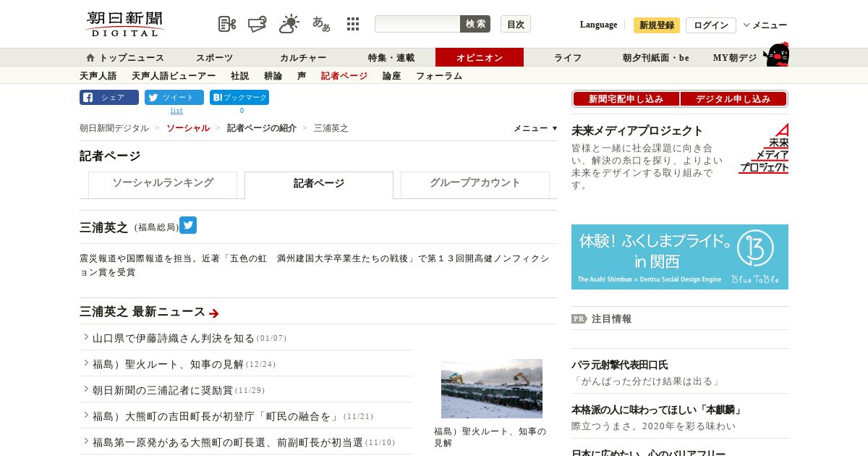Click 未来メディアプロジェクト logo image
The height and width of the screenshot is (456, 868).
click(x=763, y=148)
